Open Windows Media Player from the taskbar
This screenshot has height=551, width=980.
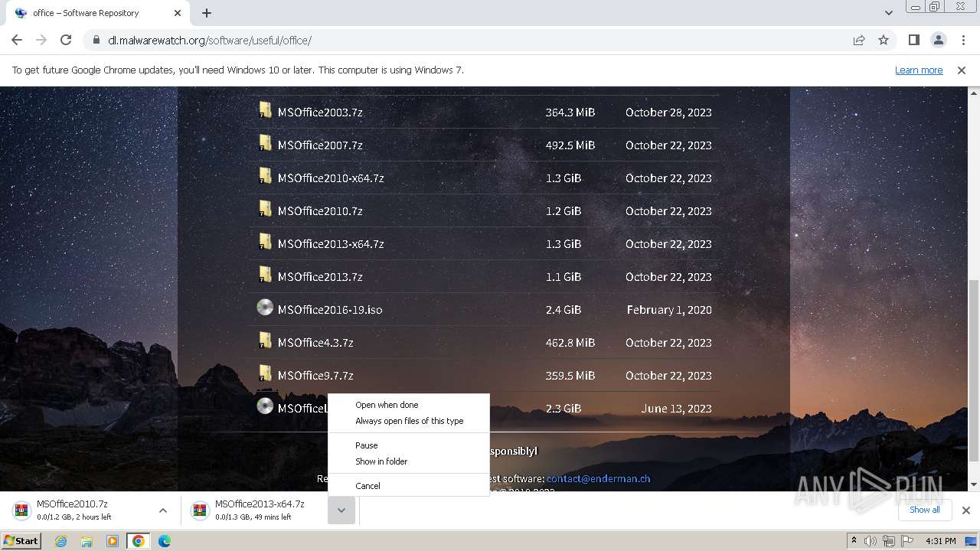pos(112,541)
